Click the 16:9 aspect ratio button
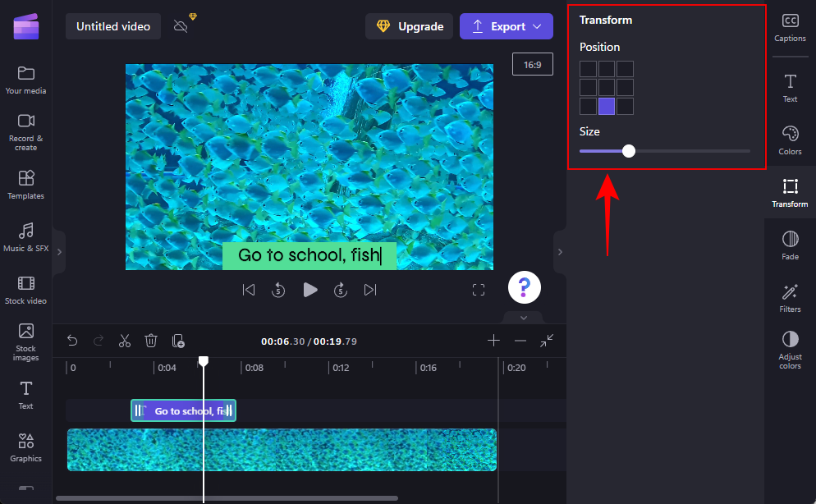The width and height of the screenshot is (816, 504). pyautogui.click(x=533, y=64)
